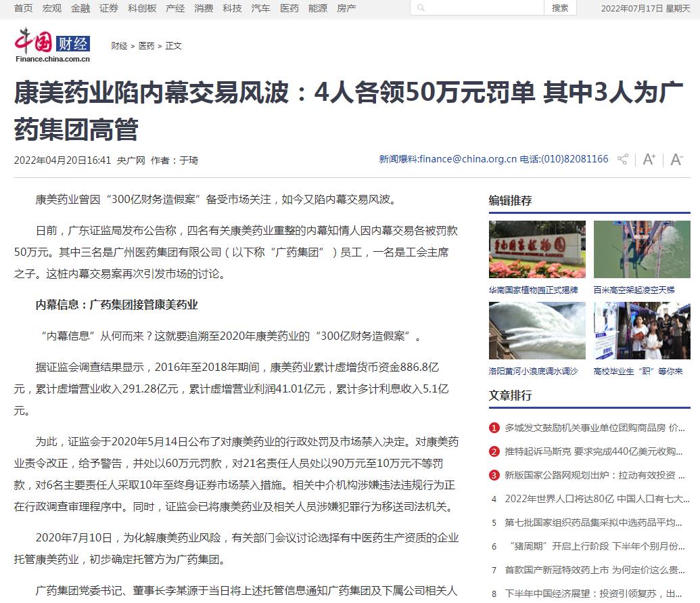Open ranked article 下半年中国经济展望
The image size is (700, 603).
pos(593,594)
